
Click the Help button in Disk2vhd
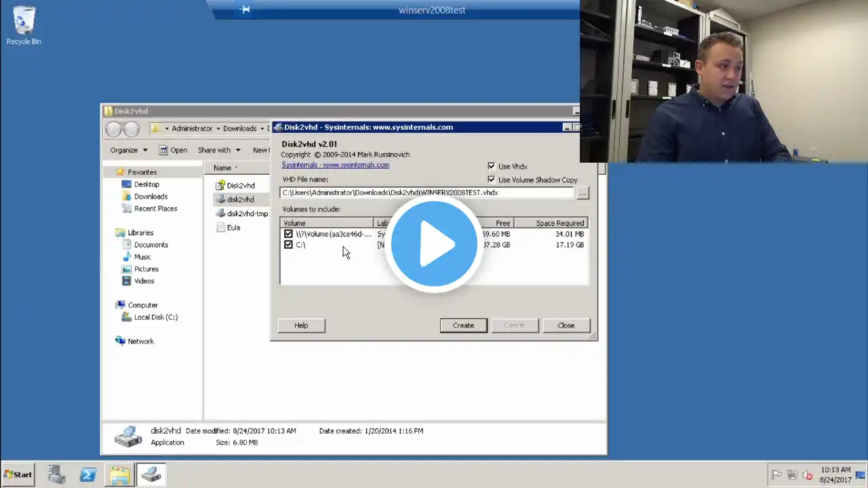[301, 325]
